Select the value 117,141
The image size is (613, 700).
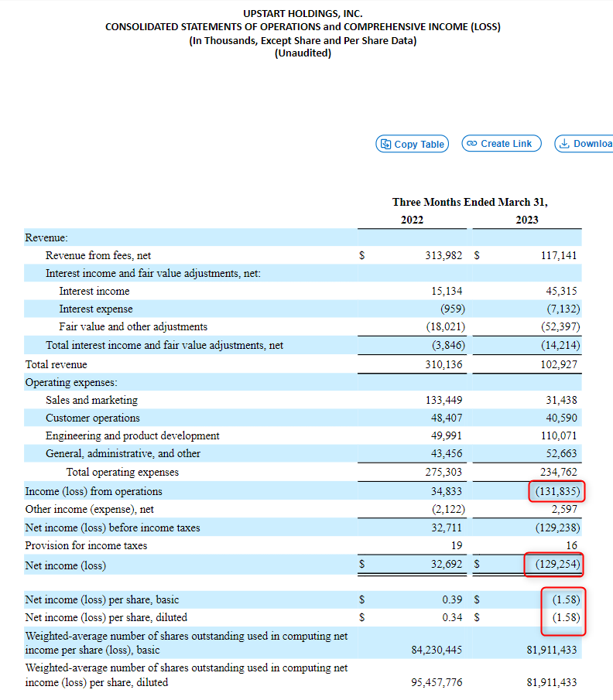(559, 255)
